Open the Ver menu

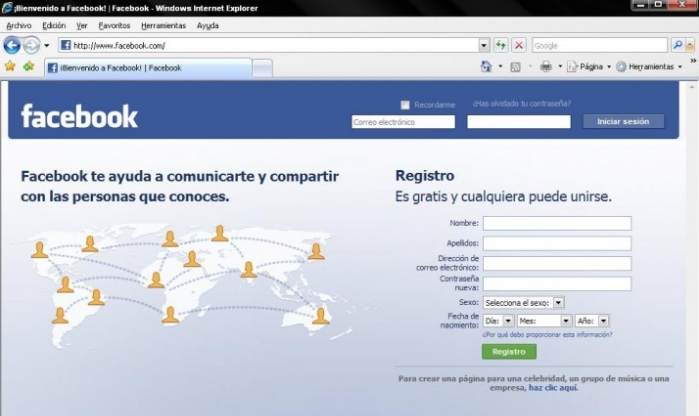point(82,26)
